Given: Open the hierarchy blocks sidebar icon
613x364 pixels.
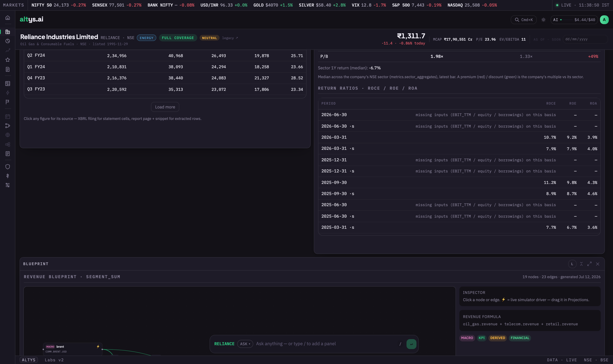Looking at the screenshot, I should (x=8, y=144).
